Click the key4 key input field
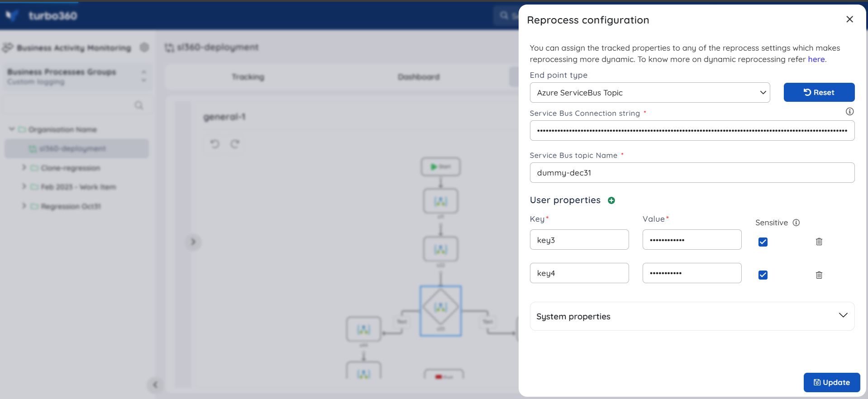 point(579,273)
